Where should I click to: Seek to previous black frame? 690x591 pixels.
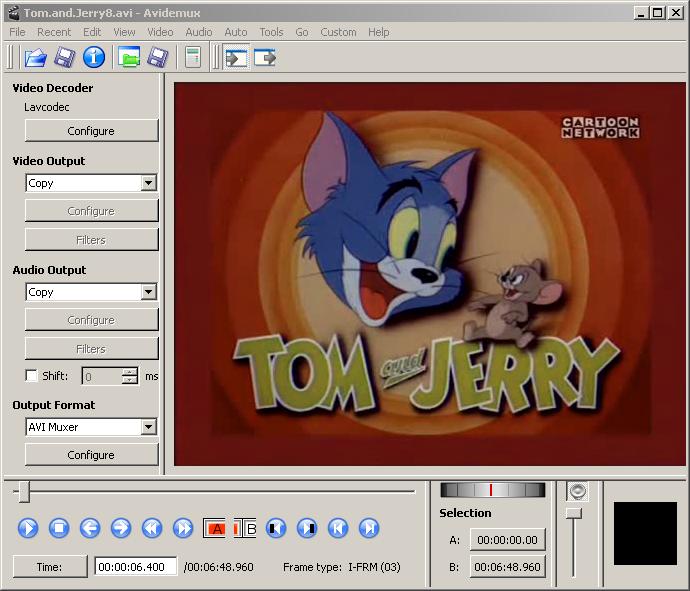[276, 528]
